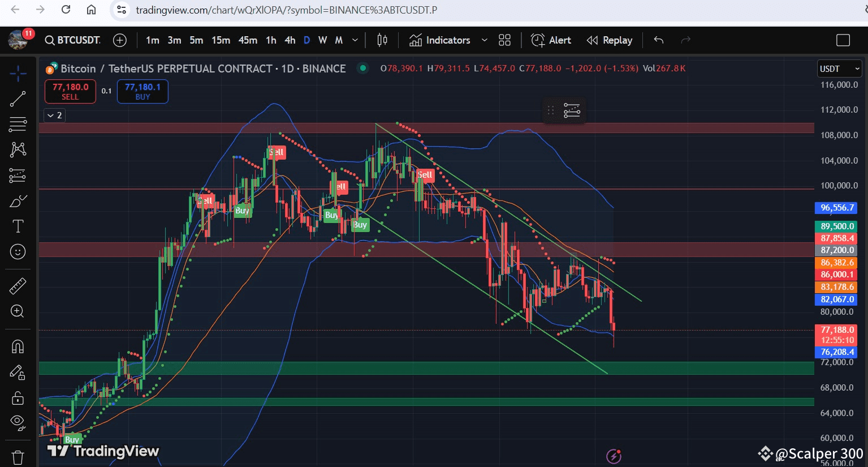Open the timeframe interval dropdown arrow
The image size is (868, 467).
click(355, 40)
